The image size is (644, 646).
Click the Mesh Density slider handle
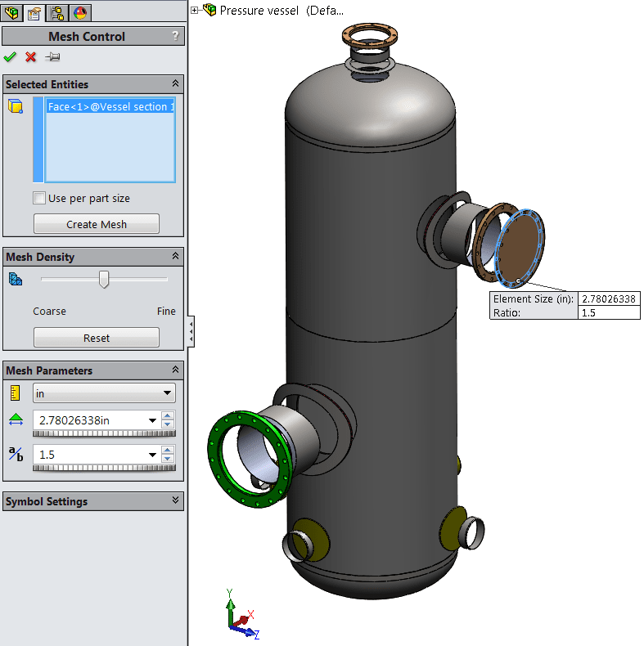[104, 280]
